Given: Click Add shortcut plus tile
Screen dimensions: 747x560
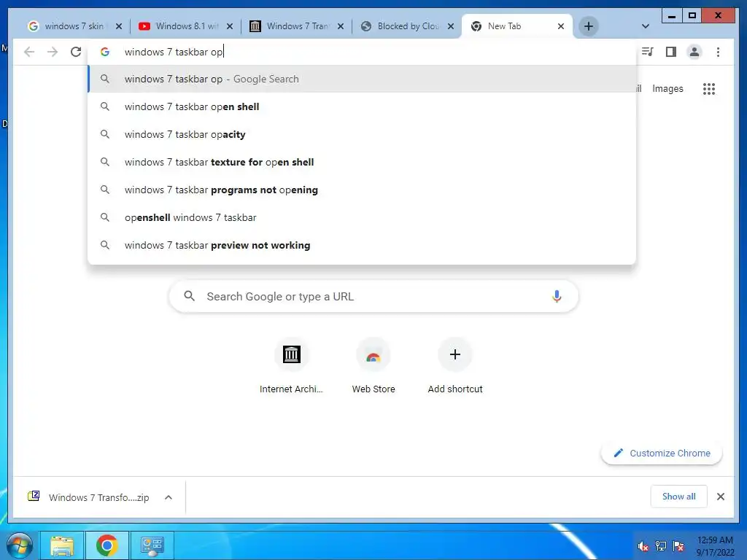Looking at the screenshot, I should point(455,366).
